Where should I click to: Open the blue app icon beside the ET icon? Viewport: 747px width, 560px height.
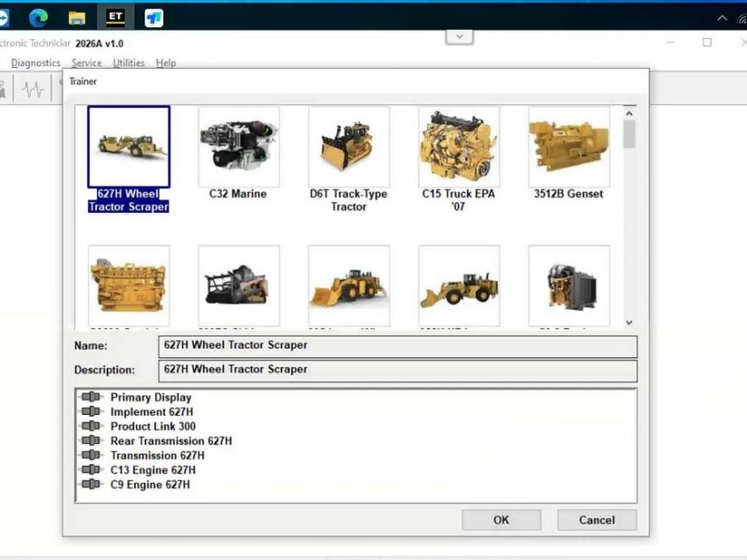click(154, 18)
